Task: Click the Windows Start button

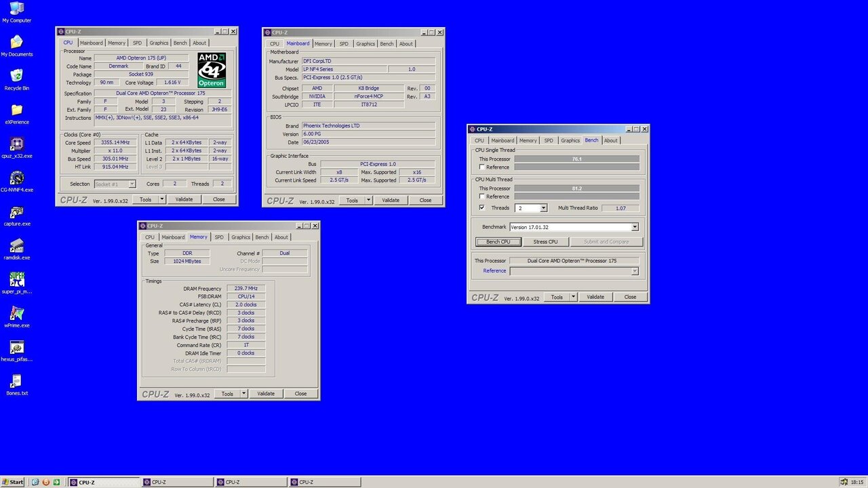Action: coord(13,482)
